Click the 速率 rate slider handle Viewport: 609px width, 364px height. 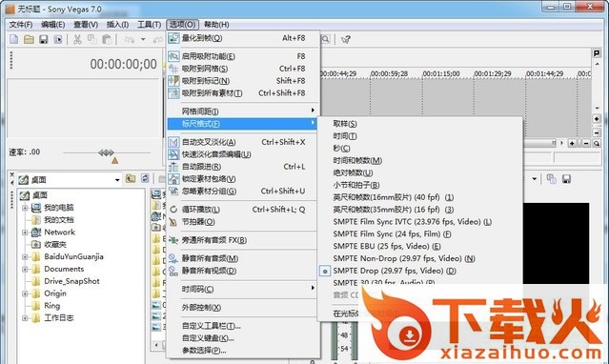click(x=114, y=160)
